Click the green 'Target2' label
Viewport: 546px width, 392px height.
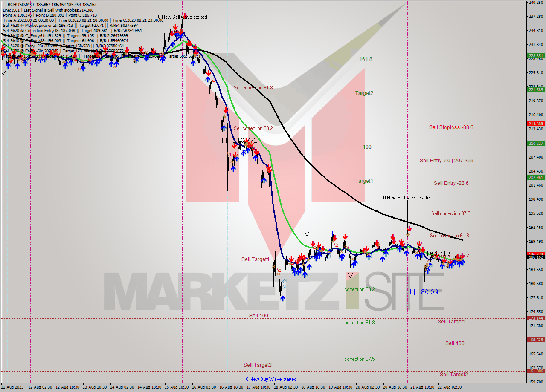[x=364, y=93]
